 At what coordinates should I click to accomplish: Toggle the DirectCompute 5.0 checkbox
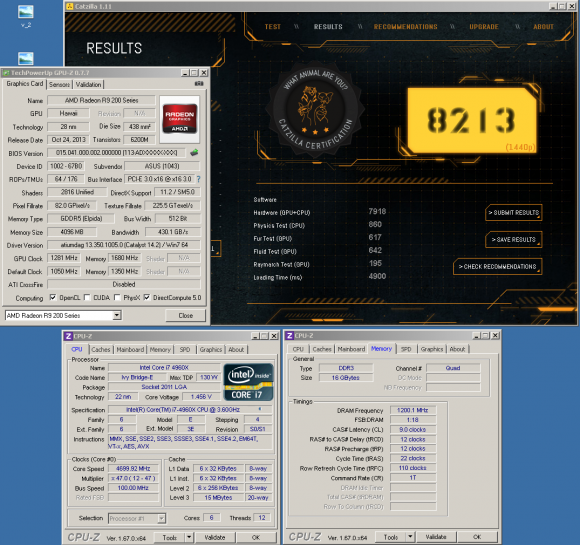pos(147,297)
